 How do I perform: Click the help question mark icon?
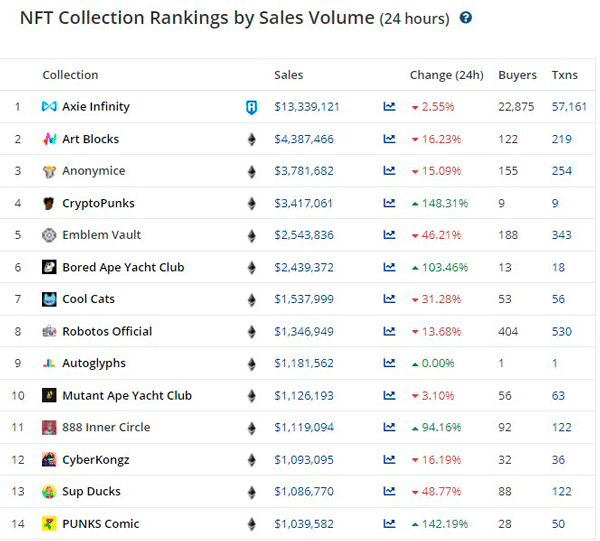(x=466, y=18)
